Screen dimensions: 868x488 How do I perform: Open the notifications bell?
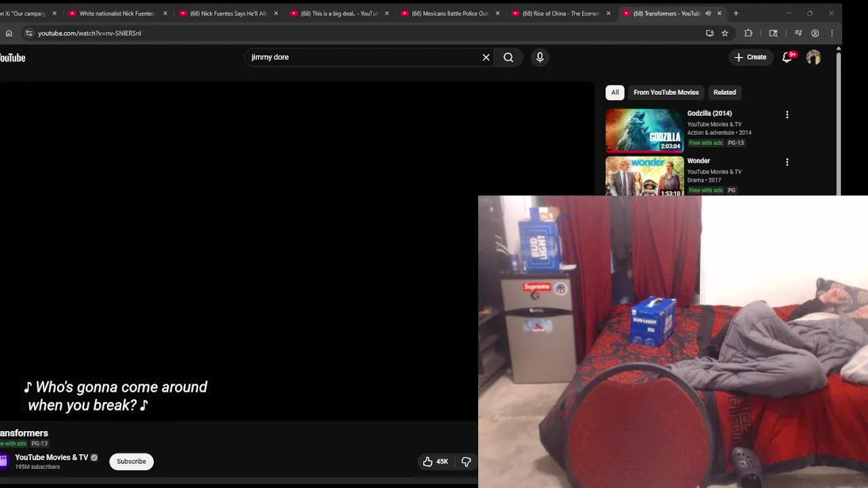coord(787,58)
